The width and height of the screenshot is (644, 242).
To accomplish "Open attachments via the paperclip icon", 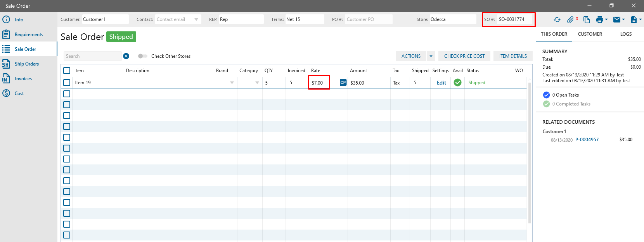I will click(570, 20).
